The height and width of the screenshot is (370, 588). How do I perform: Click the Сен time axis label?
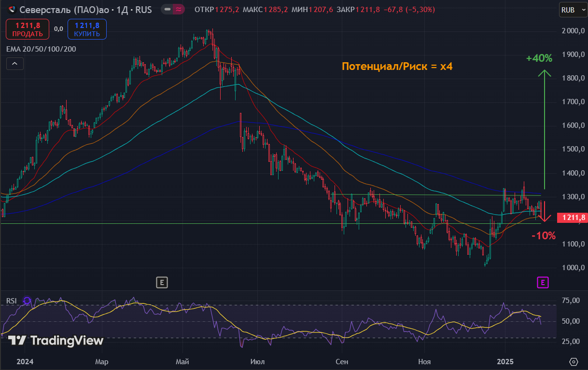pos(342,361)
